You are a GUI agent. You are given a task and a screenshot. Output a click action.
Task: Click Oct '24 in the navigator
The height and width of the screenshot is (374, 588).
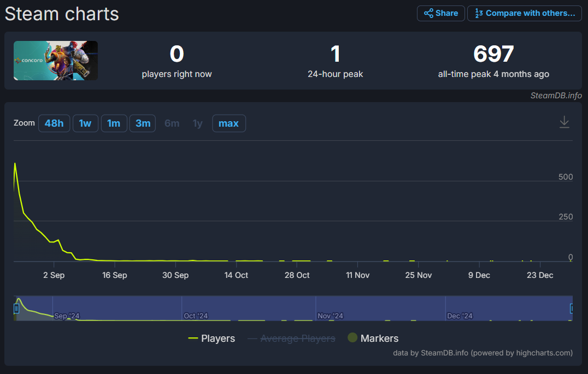[196, 316]
